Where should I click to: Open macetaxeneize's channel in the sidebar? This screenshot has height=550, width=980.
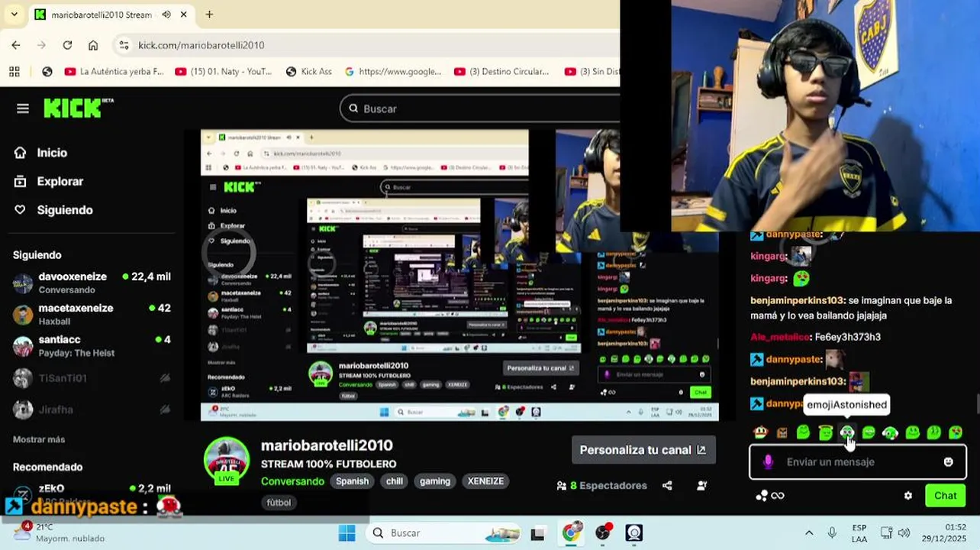coord(92,314)
